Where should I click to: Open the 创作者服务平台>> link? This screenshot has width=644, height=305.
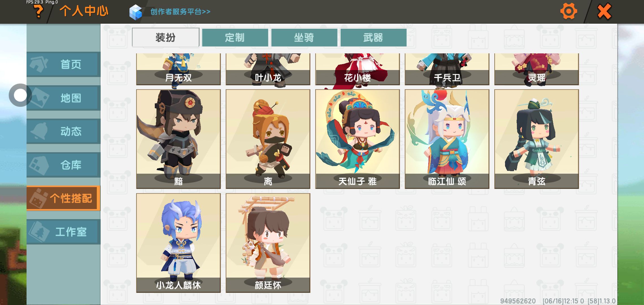pyautogui.click(x=180, y=12)
